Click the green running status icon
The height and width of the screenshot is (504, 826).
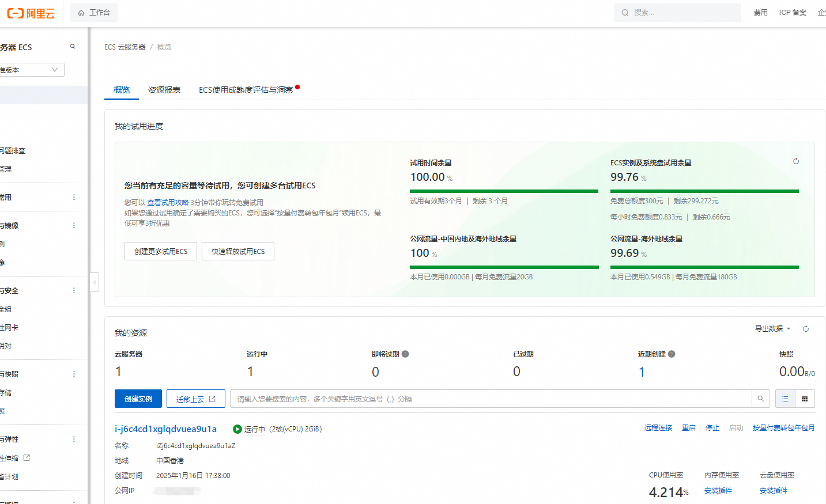[x=237, y=429]
